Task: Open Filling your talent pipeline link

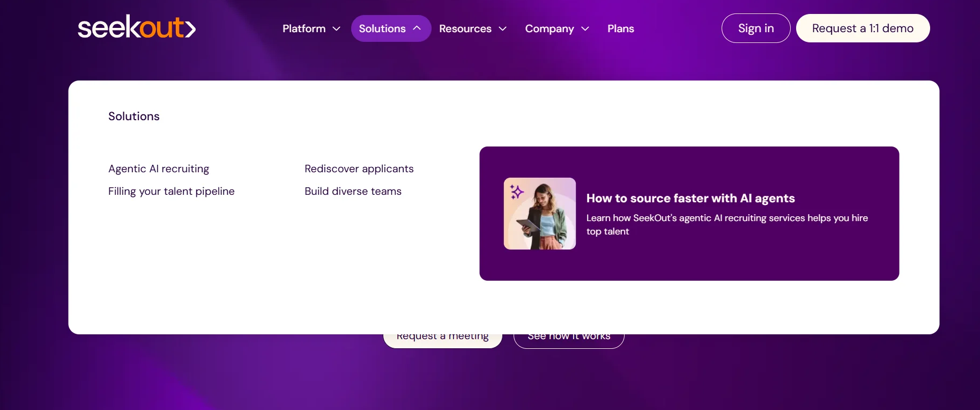Action: [x=172, y=192]
